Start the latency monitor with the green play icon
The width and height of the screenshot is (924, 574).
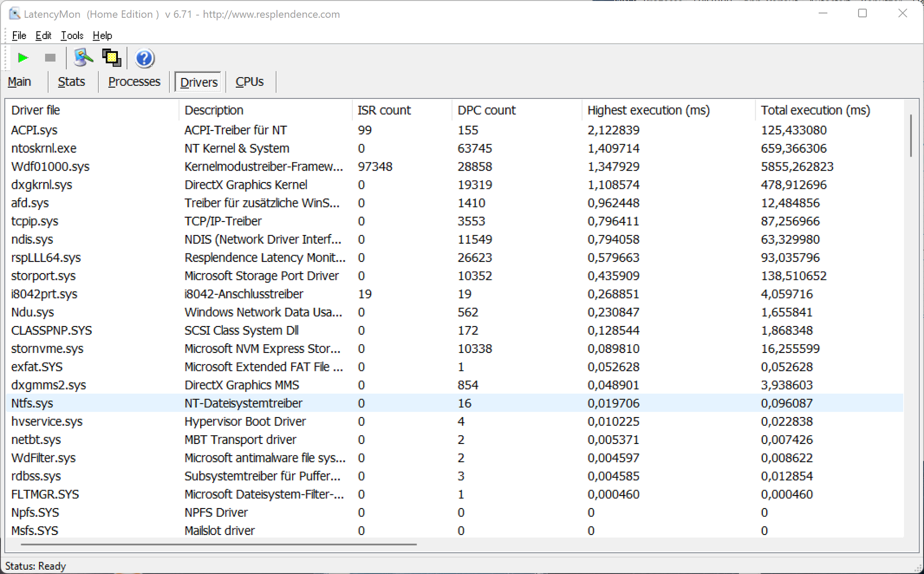click(22, 58)
